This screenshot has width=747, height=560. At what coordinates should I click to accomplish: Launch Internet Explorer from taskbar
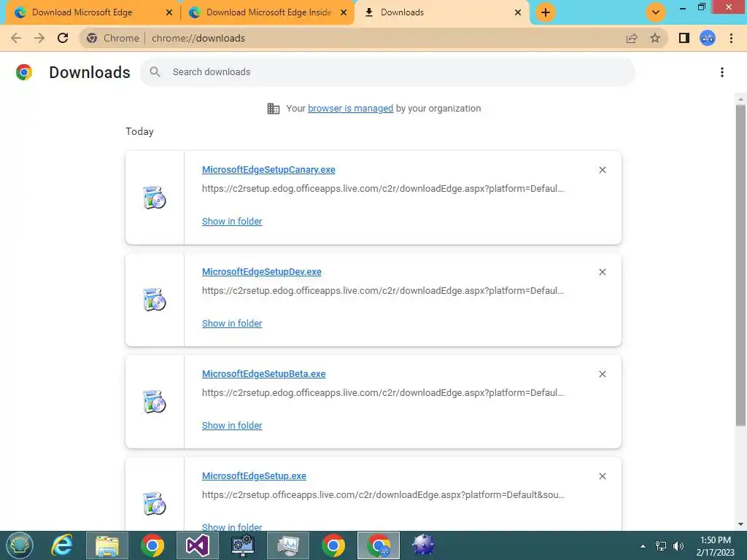(x=63, y=545)
